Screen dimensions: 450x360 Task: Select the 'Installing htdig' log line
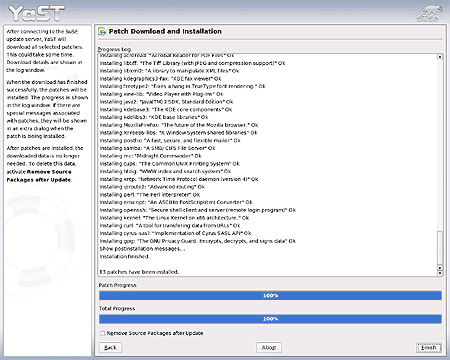pyautogui.click(x=165, y=171)
